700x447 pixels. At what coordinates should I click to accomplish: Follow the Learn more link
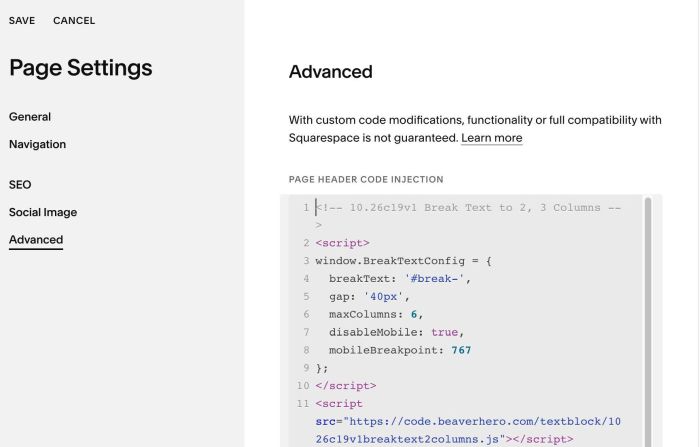(492, 138)
